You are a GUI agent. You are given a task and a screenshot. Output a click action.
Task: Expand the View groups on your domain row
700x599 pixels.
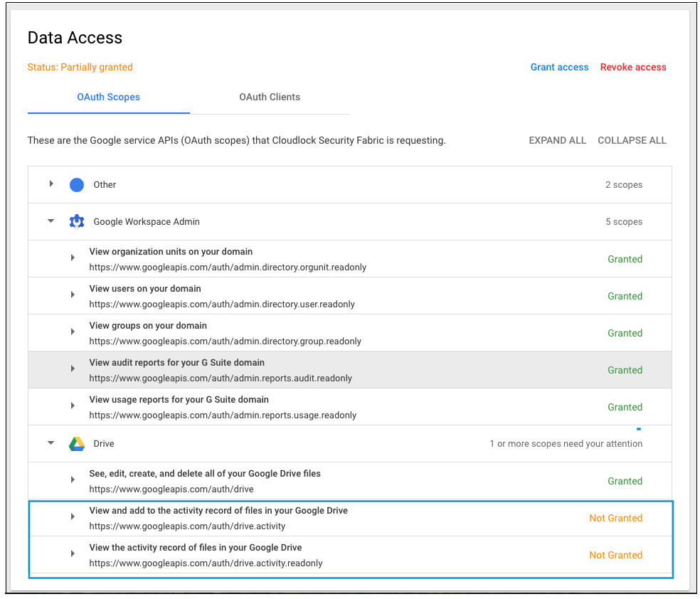pos(73,332)
